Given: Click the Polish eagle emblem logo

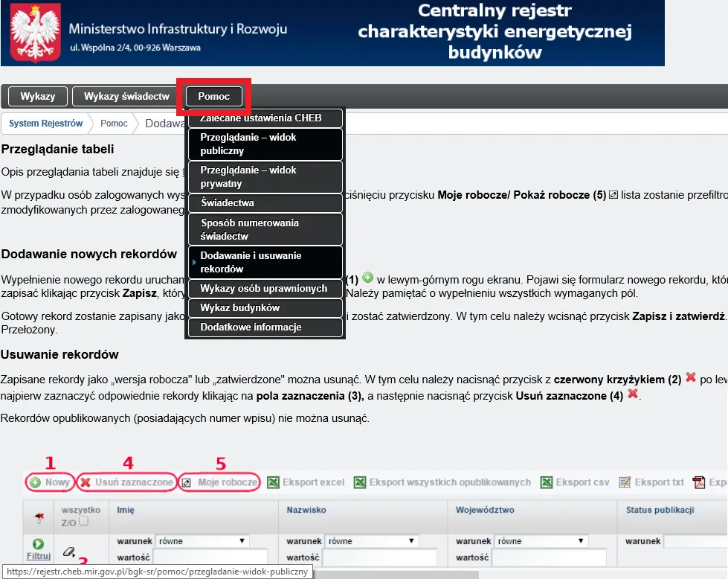Looking at the screenshot, I should [32, 33].
